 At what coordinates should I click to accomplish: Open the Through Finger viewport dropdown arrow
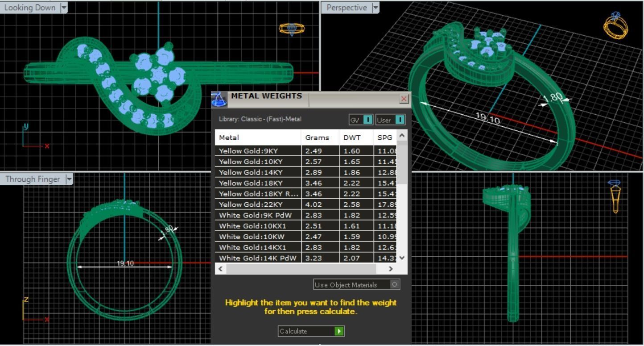[69, 179]
